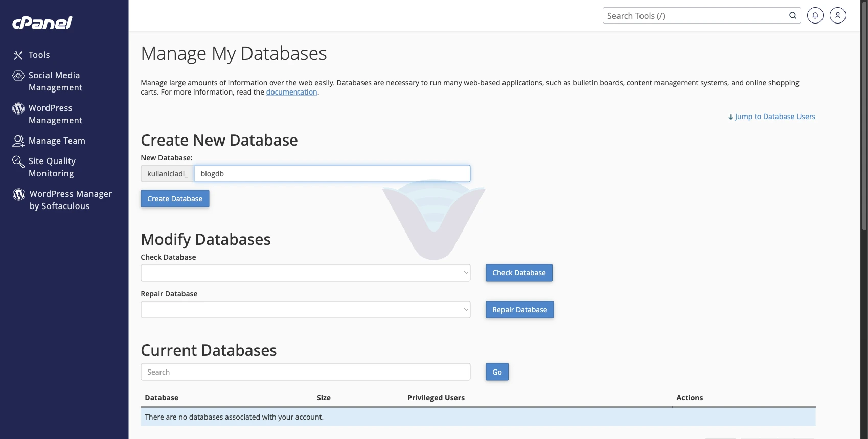
Task: Open notifications bell icon
Action: 815,15
